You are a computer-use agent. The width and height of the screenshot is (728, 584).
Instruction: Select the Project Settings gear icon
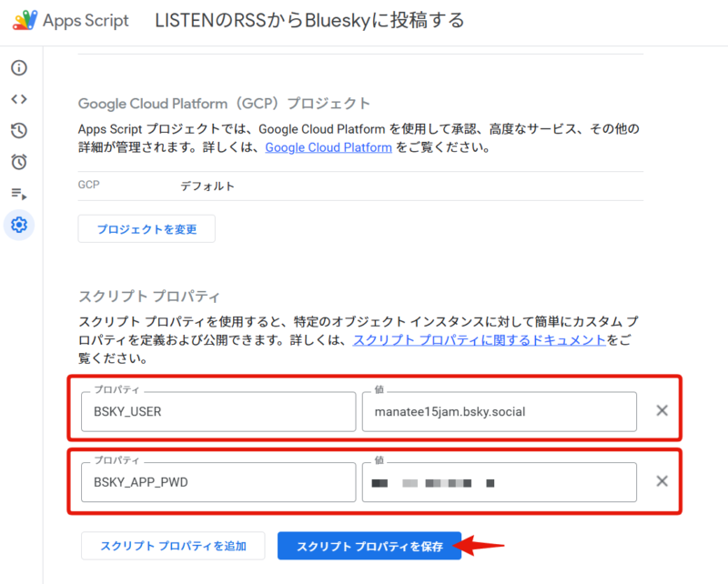pos(19,225)
